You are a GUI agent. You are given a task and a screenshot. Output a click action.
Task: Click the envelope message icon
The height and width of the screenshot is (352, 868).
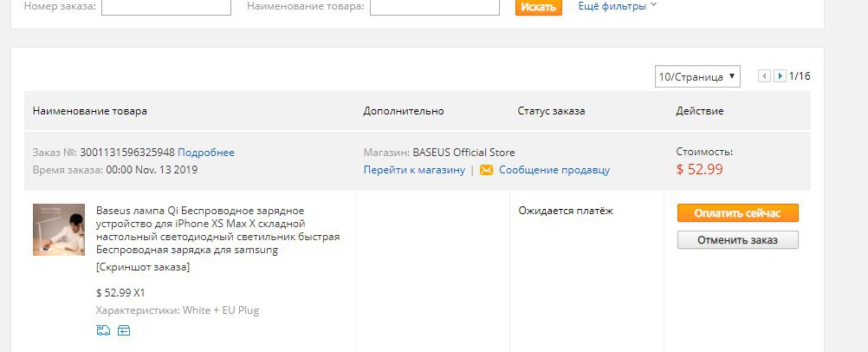(x=486, y=170)
